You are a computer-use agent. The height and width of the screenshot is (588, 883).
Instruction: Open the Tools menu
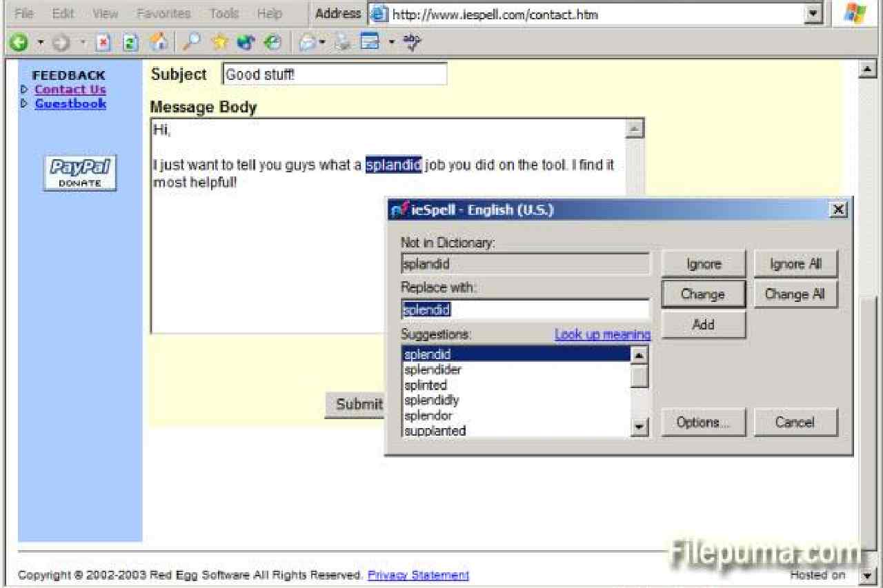pyautogui.click(x=224, y=13)
